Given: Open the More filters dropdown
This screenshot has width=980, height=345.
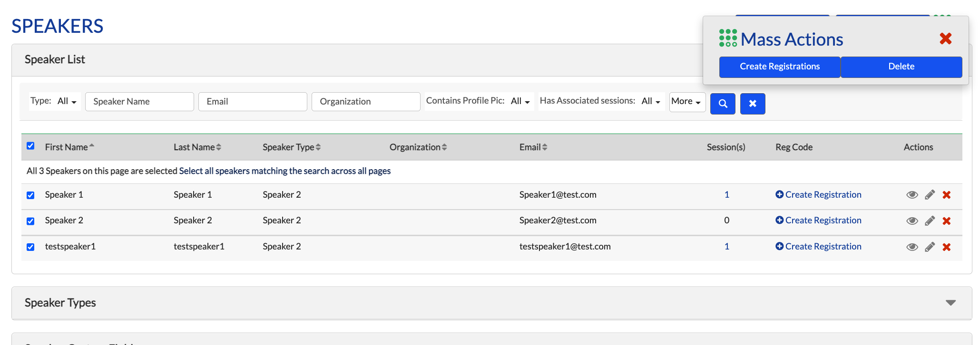Looking at the screenshot, I should (687, 102).
